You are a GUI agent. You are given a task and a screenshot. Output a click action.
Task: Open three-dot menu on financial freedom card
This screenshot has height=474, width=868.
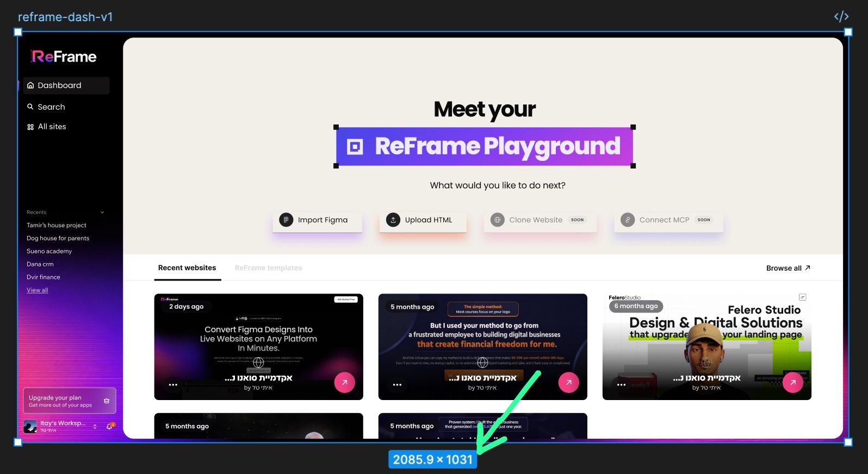pyautogui.click(x=397, y=385)
